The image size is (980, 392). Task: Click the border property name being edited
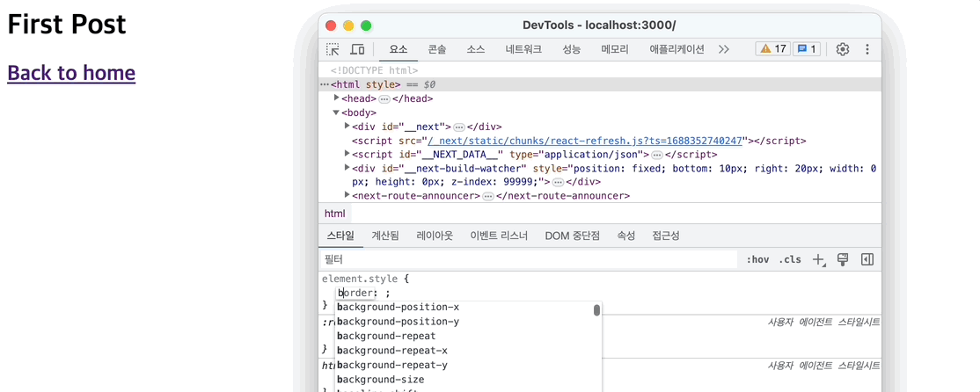point(357,293)
